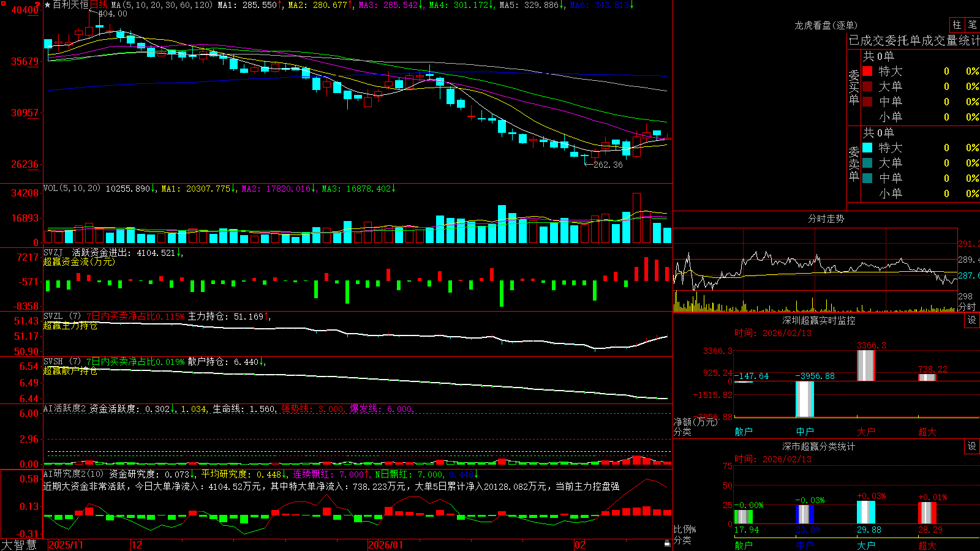The height and width of the screenshot is (551, 980).
Task: Click the 分时 label under intraday chart
Action: click(x=967, y=307)
